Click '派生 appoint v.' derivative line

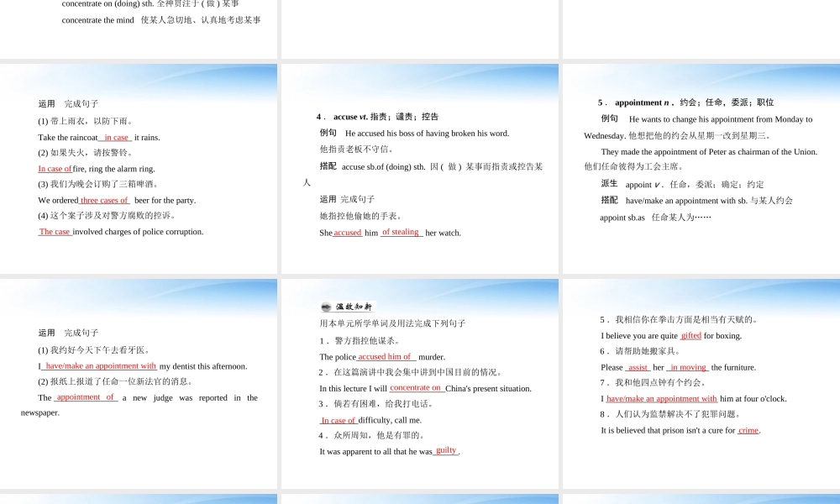coord(682,184)
